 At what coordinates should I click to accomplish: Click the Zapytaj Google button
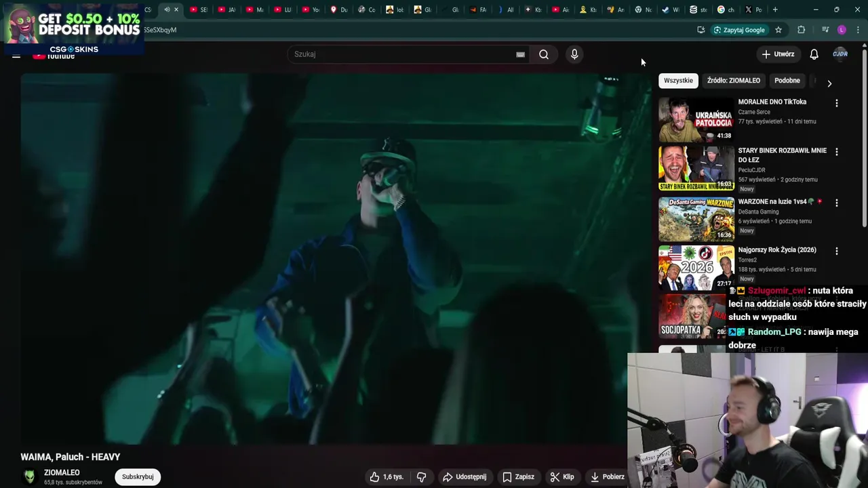pyautogui.click(x=738, y=30)
